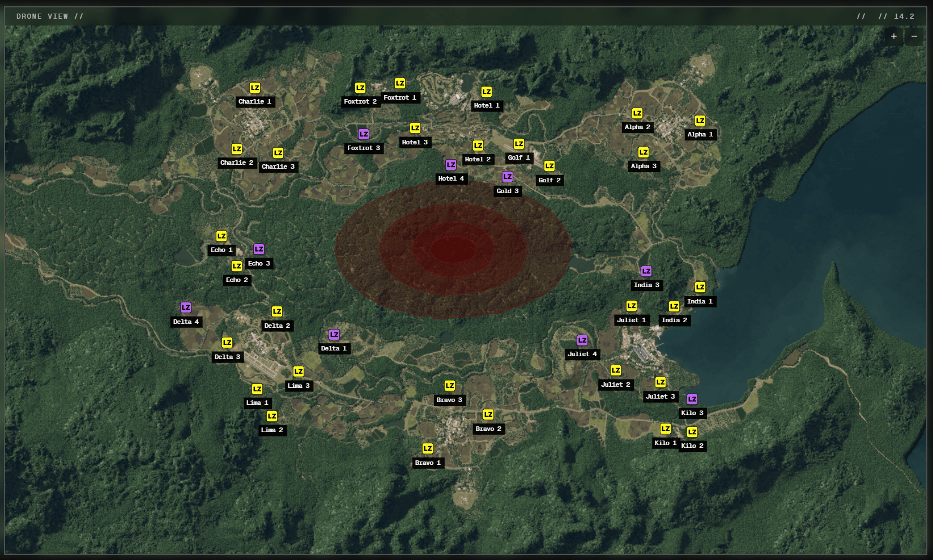Select the Kilo 2 LZ marker icon
Image resolution: width=933 pixels, height=560 pixels.
[x=692, y=432]
